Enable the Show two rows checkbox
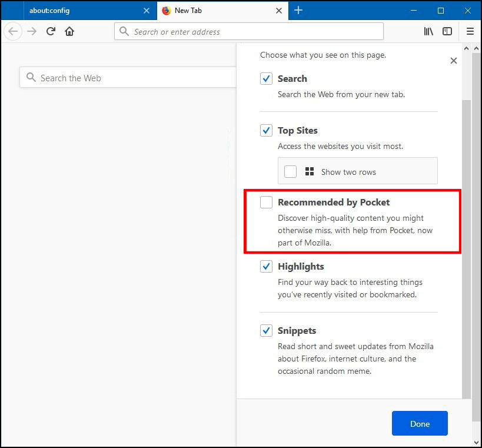 (x=291, y=171)
